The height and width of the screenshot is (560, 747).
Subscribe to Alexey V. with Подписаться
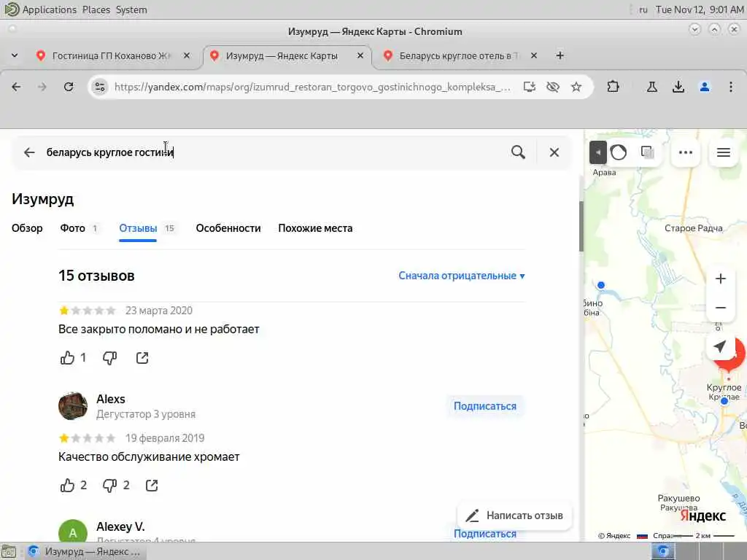[x=485, y=534]
